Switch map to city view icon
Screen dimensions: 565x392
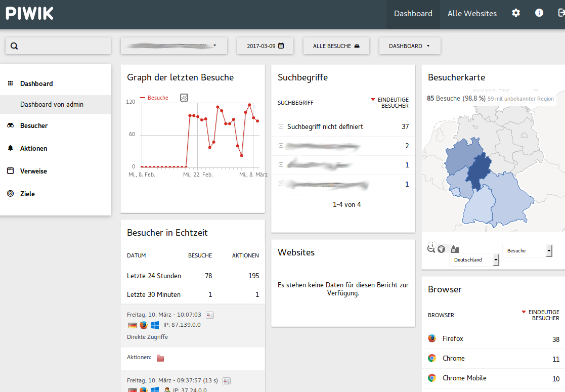point(454,249)
